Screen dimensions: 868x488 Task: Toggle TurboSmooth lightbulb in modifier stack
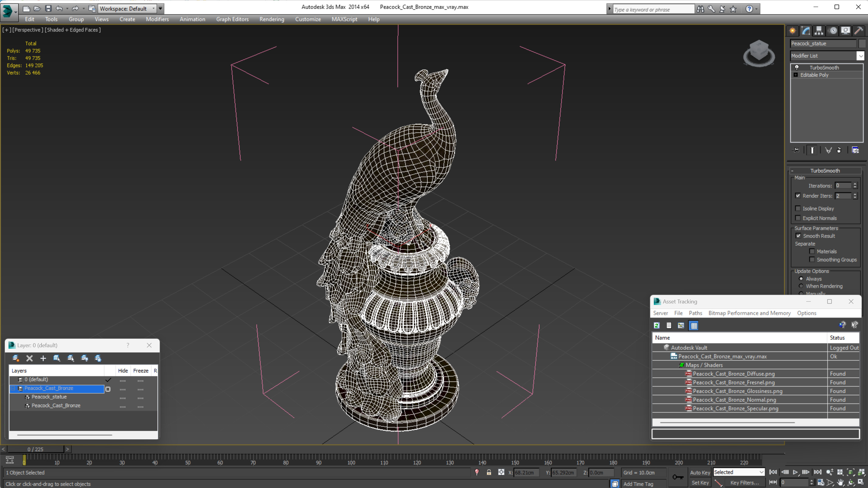pos(797,67)
